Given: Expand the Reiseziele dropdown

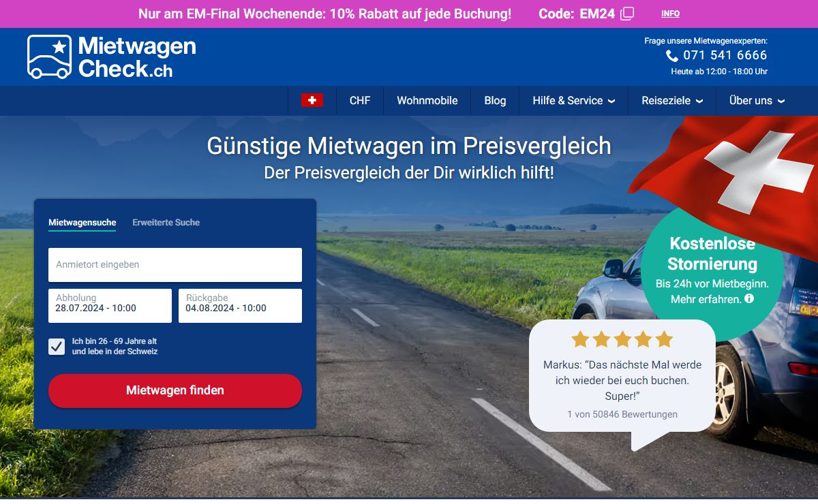Looking at the screenshot, I should (x=672, y=101).
